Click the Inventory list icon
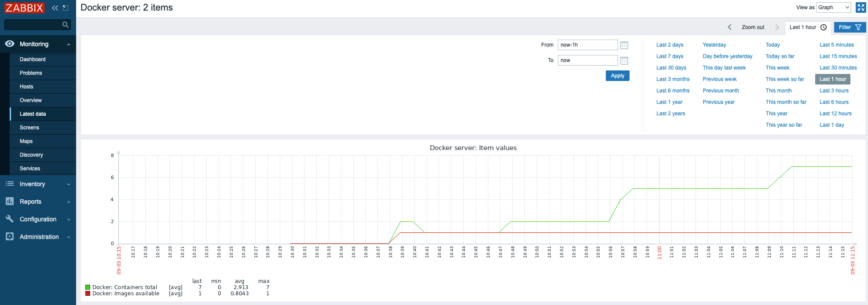Viewport: 868px width, 305px height. pyautogui.click(x=10, y=184)
